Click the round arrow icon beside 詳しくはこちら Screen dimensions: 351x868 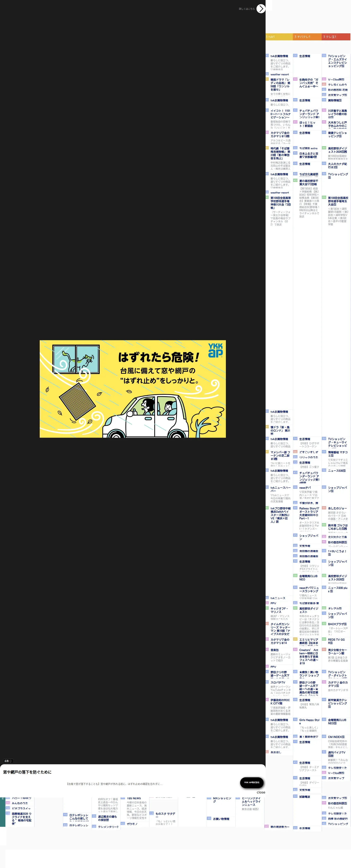(x=261, y=9)
